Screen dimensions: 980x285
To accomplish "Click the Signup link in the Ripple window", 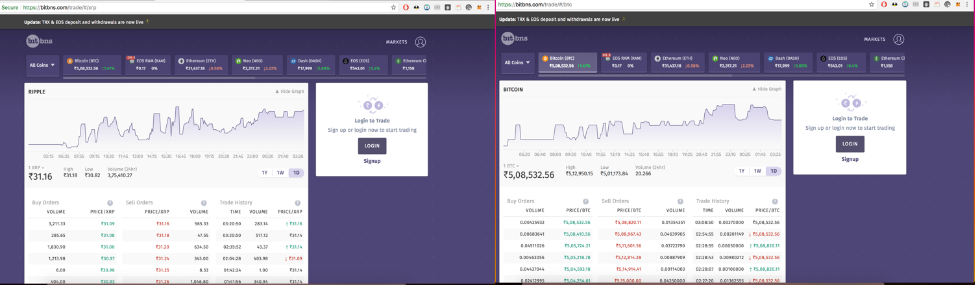I will (372, 161).
